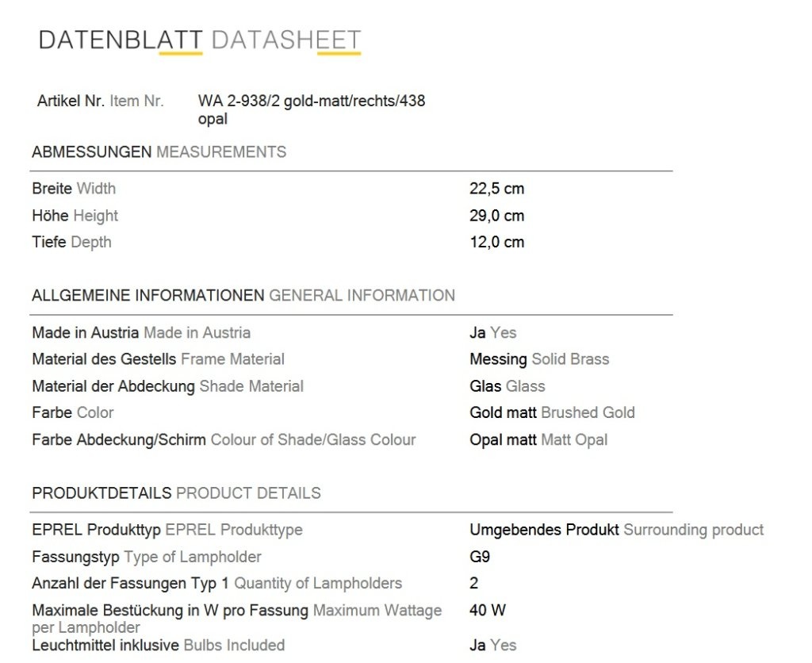This screenshot has height=663, width=812.
Task: Click the Breite Width label
Action: pos(74,189)
